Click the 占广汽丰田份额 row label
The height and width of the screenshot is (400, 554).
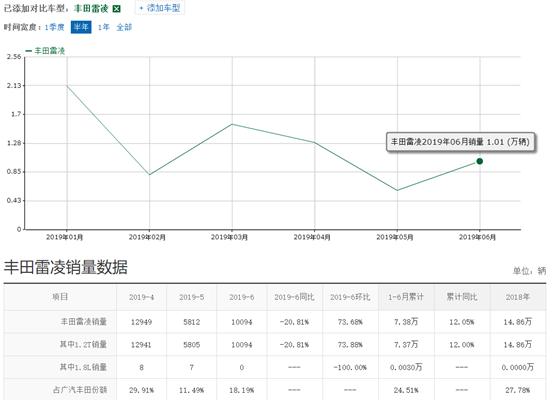pos(80,390)
